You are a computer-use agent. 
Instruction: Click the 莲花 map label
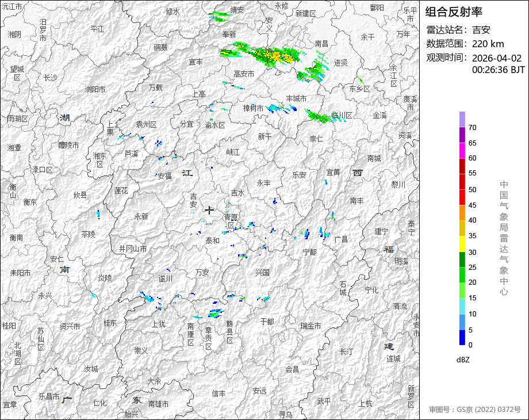coord(121,191)
